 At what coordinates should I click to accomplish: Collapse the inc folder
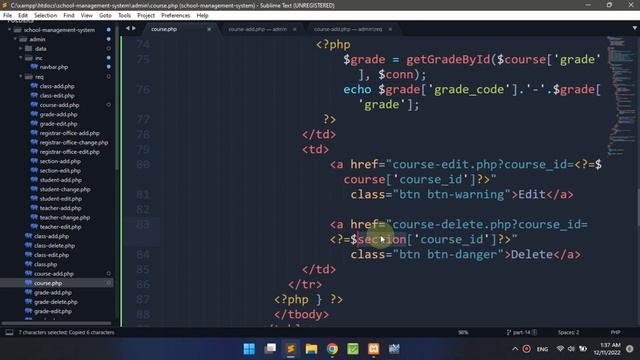pyautogui.click(x=20, y=58)
